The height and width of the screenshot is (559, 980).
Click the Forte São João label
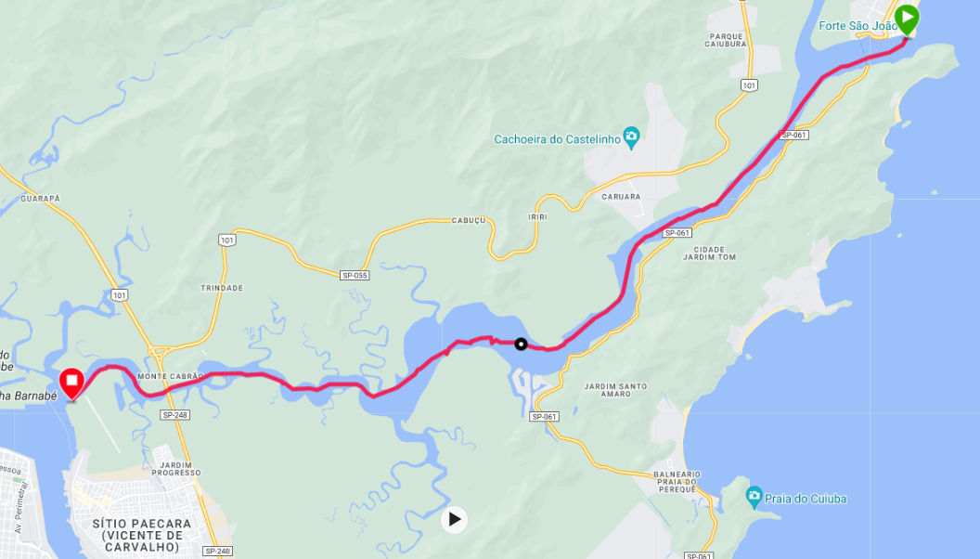[x=857, y=26]
